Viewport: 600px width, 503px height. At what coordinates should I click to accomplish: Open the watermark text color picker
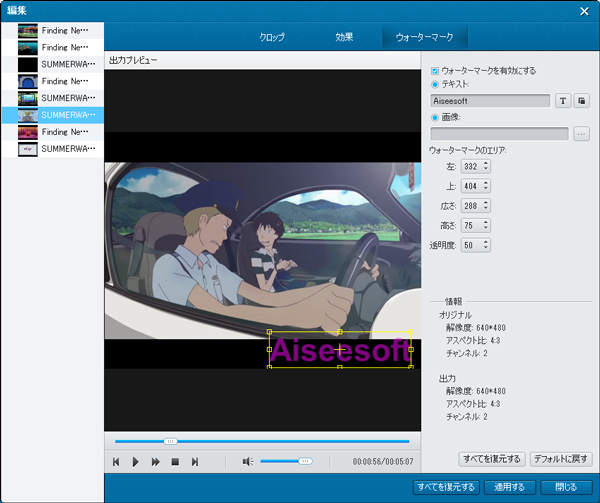(x=581, y=101)
